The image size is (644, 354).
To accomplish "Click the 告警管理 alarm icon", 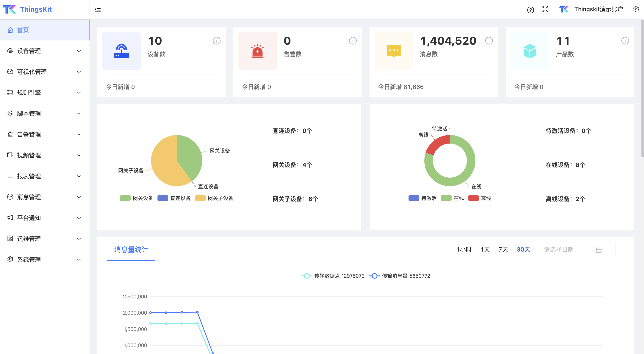I will 10,134.
